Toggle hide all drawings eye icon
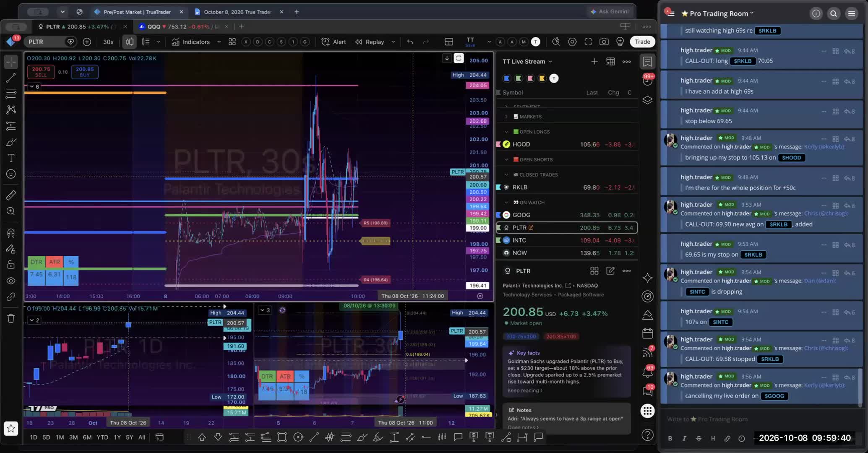 11,281
